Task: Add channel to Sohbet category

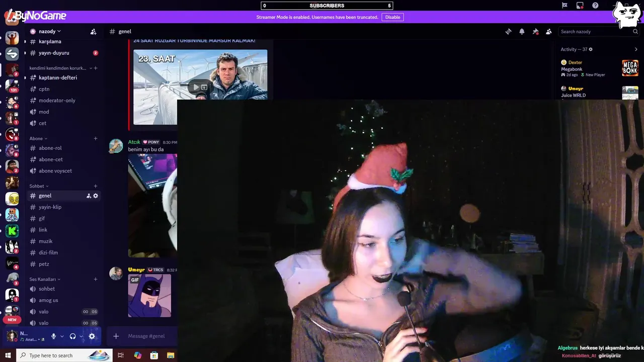Action: (x=96, y=186)
